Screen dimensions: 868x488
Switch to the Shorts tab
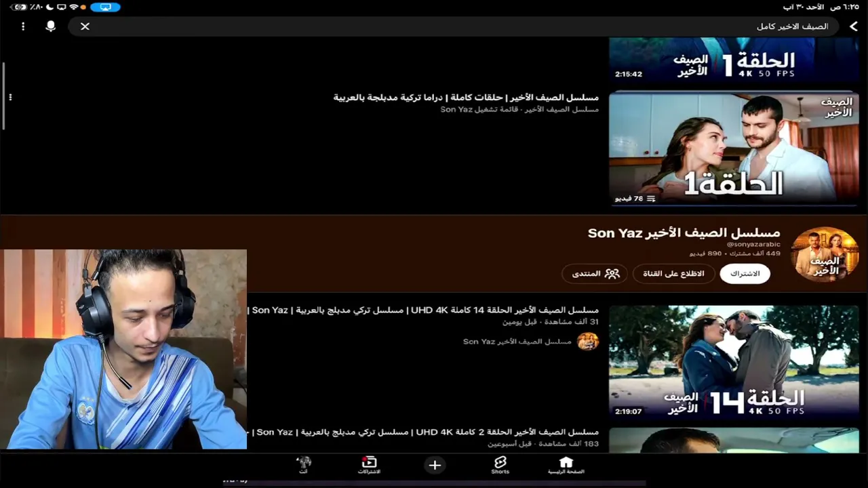pyautogui.click(x=500, y=465)
